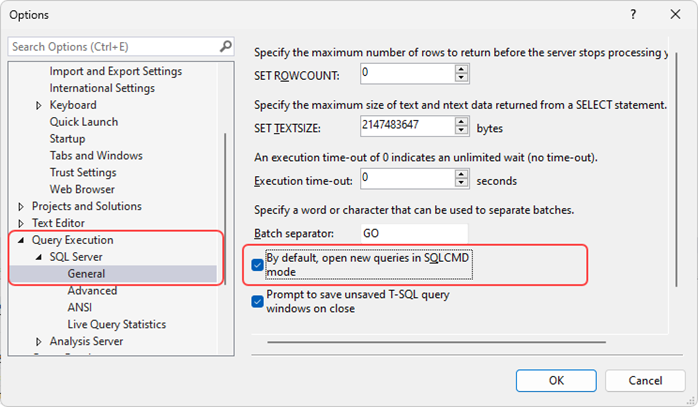Viewport: 698px width, 407px height.
Task: Select Live Query Statistics in tree
Action: [x=116, y=325]
